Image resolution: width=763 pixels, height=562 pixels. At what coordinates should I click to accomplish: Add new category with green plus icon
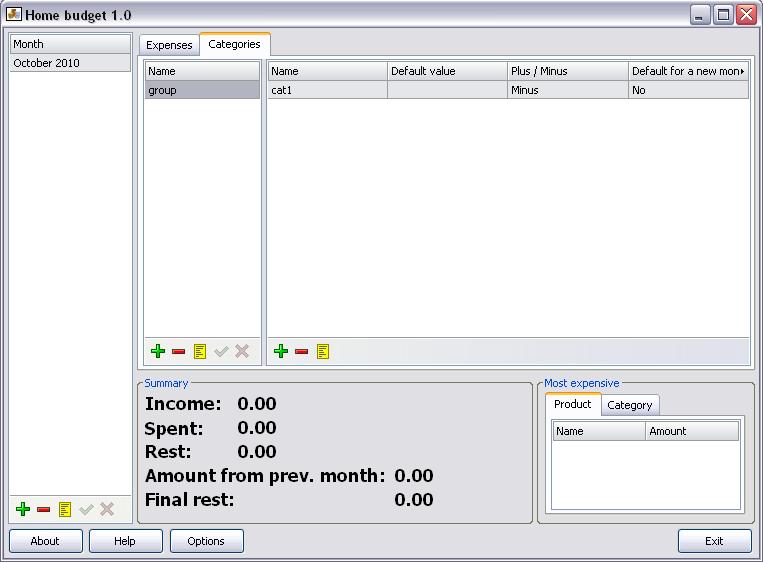pos(280,351)
